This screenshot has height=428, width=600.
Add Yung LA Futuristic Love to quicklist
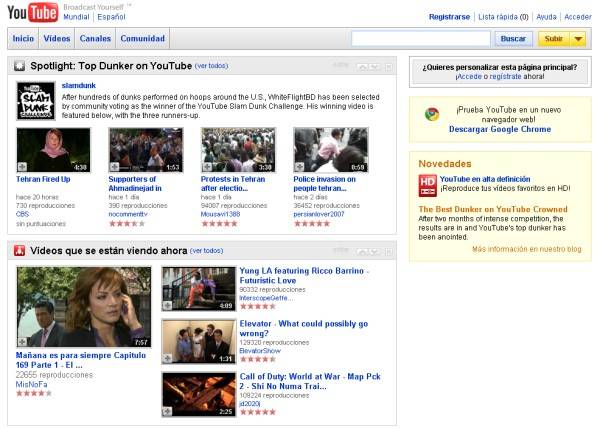(x=167, y=305)
